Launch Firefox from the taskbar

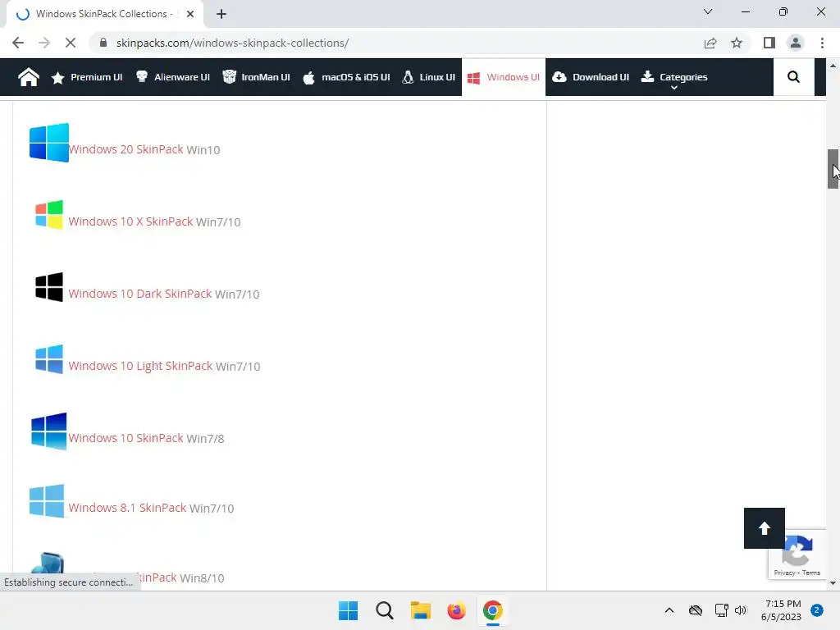click(x=456, y=610)
